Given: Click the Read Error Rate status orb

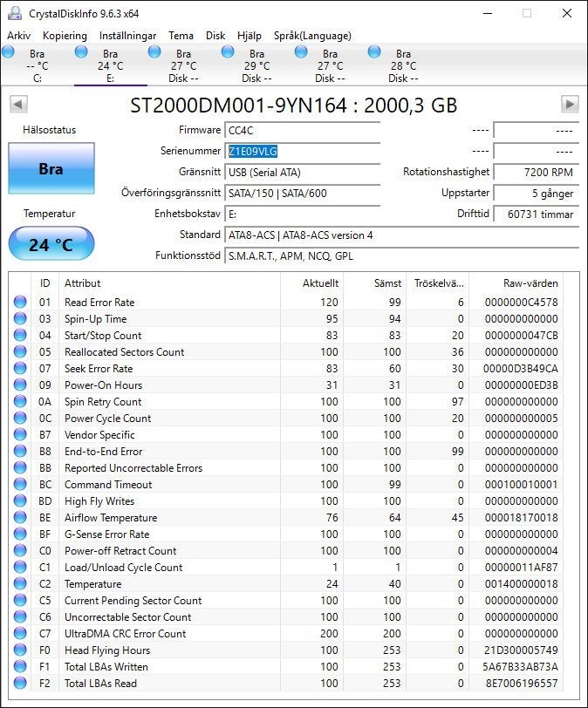Looking at the screenshot, I should click(x=20, y=302).
